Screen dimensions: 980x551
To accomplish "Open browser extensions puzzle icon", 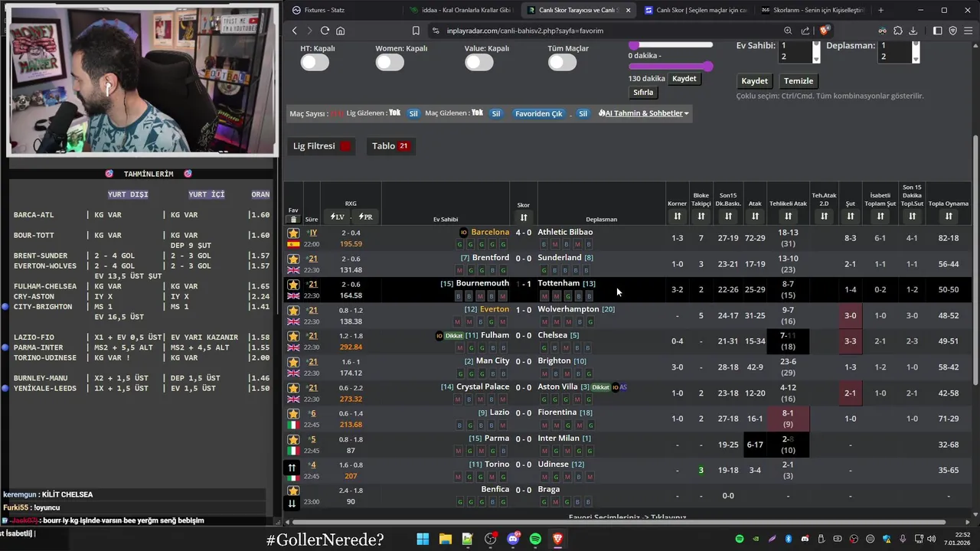I will tap(897, 31).
